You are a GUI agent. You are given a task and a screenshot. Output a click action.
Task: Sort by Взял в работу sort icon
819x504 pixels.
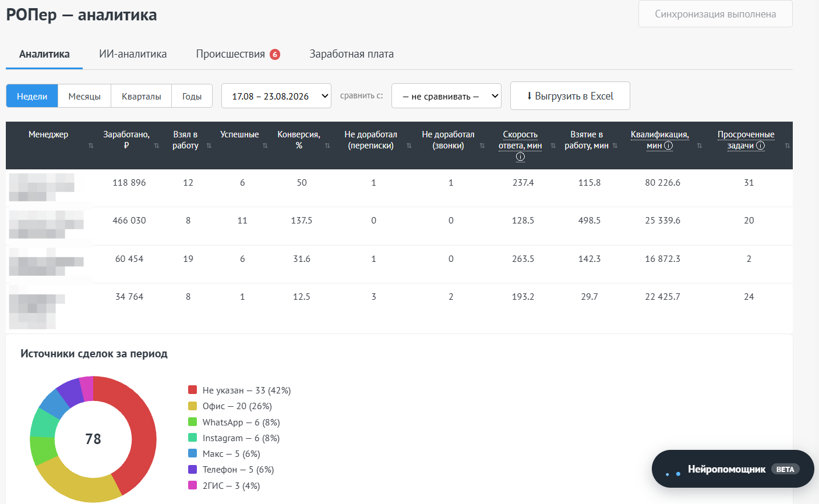209,145
